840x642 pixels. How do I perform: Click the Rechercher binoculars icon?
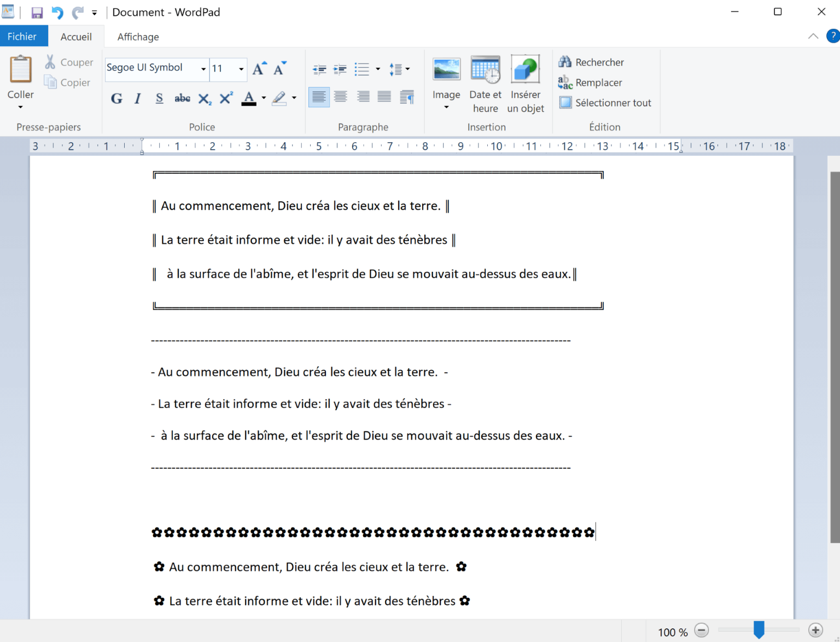coord(565,62)
